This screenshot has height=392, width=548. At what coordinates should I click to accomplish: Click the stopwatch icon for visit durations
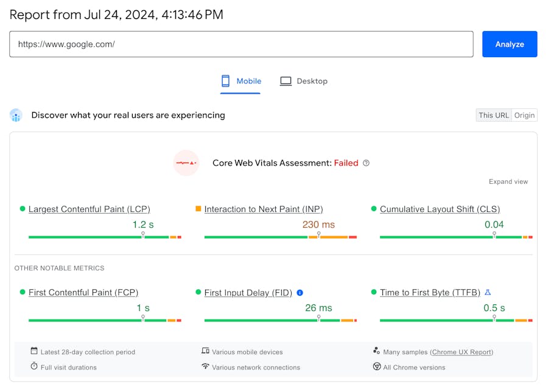(34, 366)
